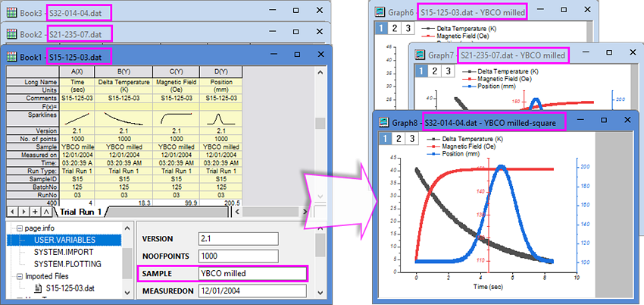This screenshot has width=644, height=305.
Task: Click the Book2 workbook window icon
Action: pos(11,33)
